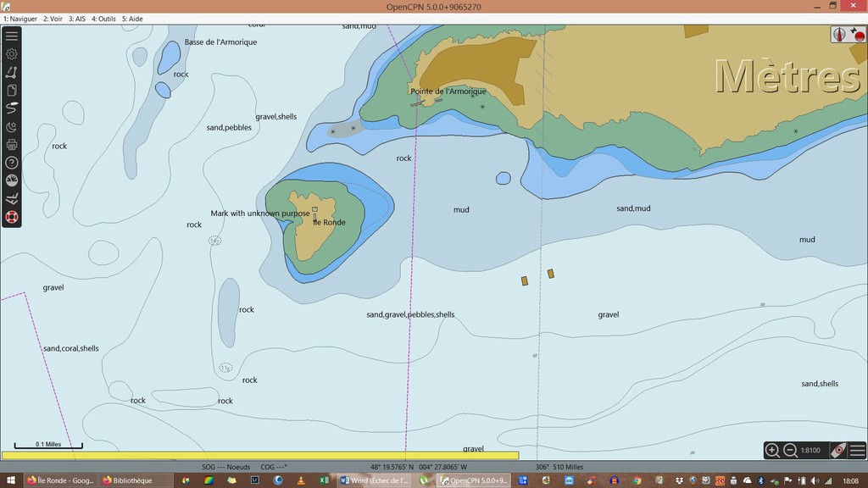
Task: Click the Basse de l'Armorique label
Action: (221, 42)
